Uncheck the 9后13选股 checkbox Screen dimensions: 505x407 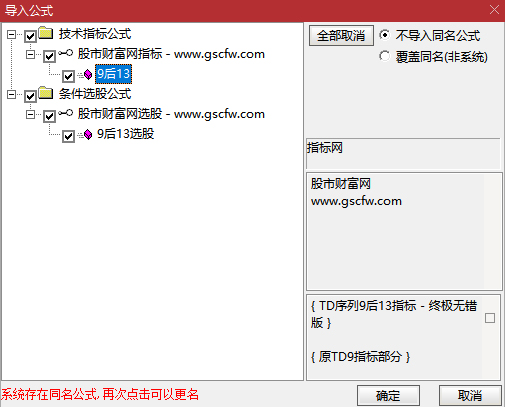[68, 136]
